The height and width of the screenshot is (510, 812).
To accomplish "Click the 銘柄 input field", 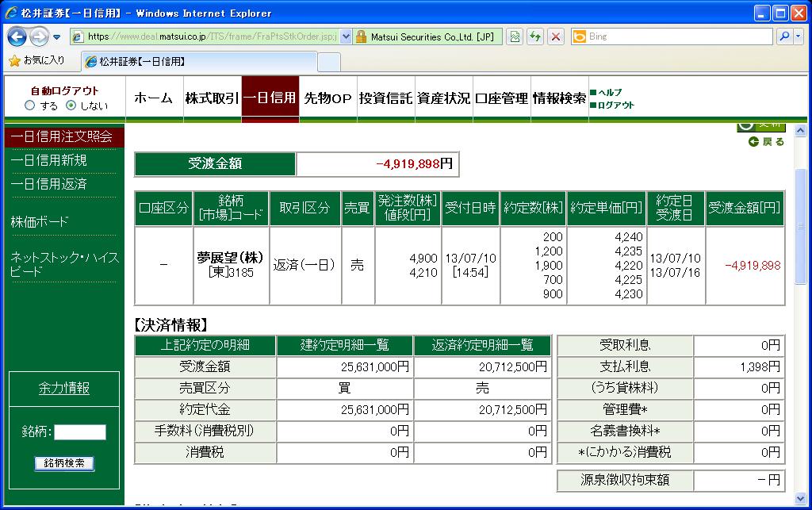I will (x=79, y=432).
